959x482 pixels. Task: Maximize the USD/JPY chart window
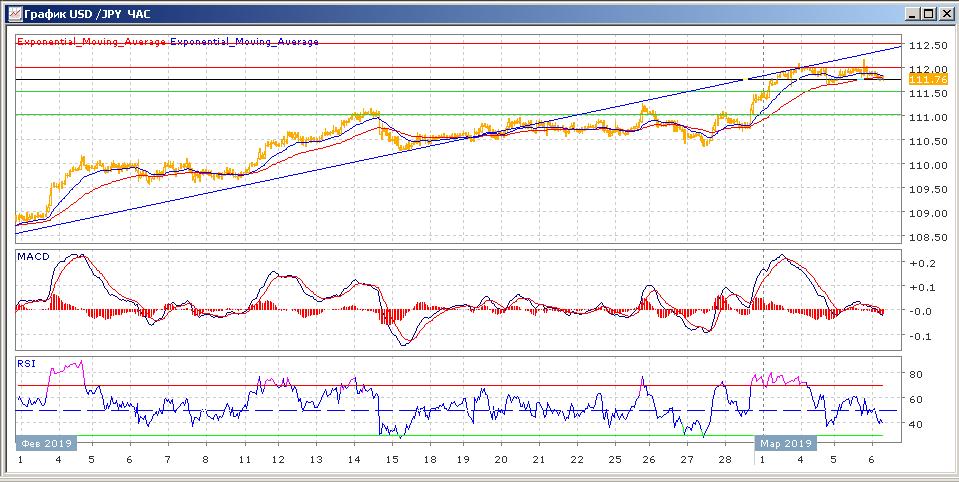pyautogui.click(x=929, y=14)
